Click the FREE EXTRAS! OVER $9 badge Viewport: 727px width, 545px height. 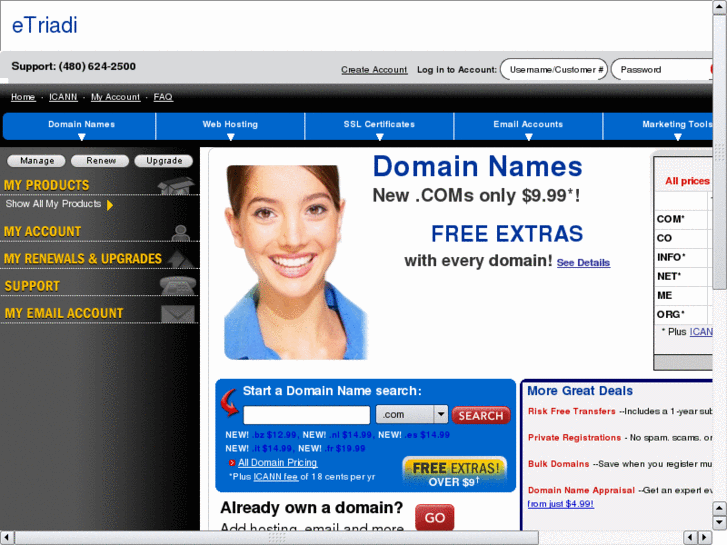454,474
